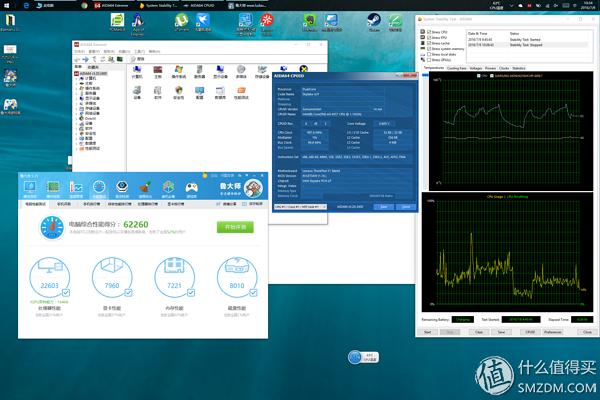Uncheck the 内存性能 7221 score checkbox

[x=191, y=293]
